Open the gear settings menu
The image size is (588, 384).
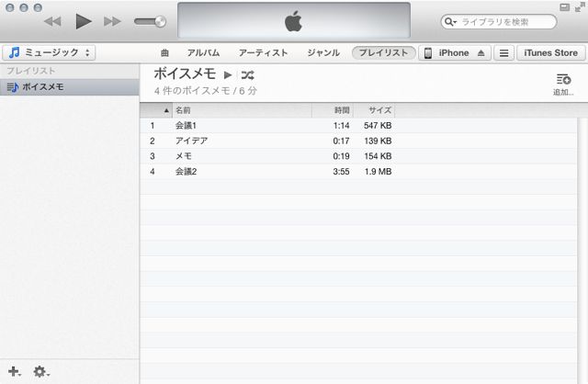coord(40,372)
